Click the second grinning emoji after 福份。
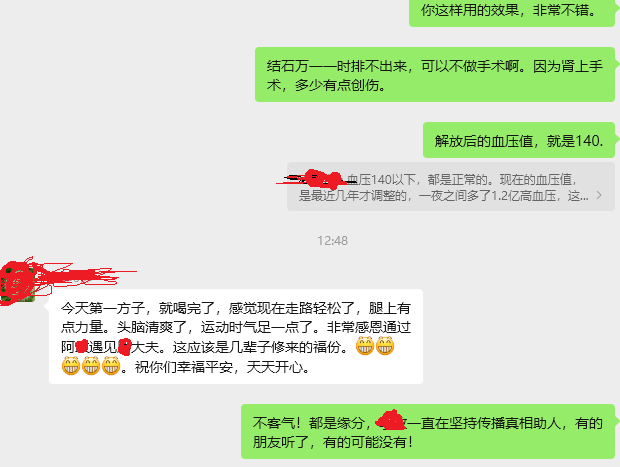 pos(385,346)
